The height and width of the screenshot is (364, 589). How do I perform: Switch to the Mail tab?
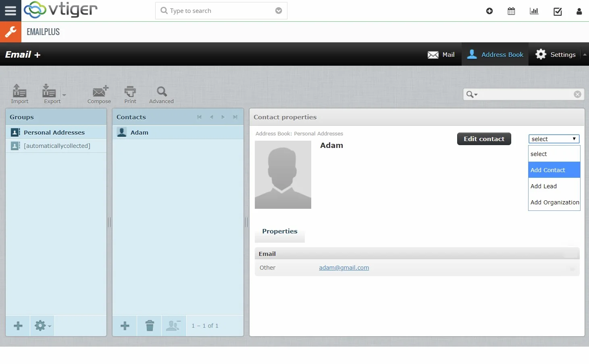(x=441, y=55)
